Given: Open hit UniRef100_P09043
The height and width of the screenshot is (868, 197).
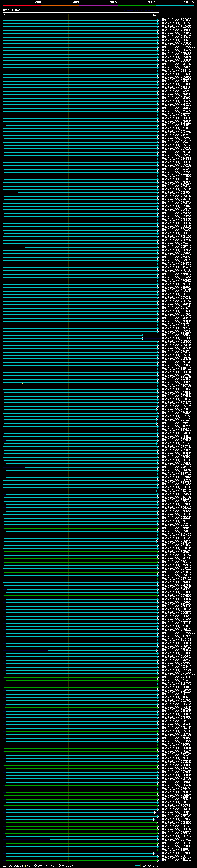Looking at the screenshot, I should coord(177,206).
